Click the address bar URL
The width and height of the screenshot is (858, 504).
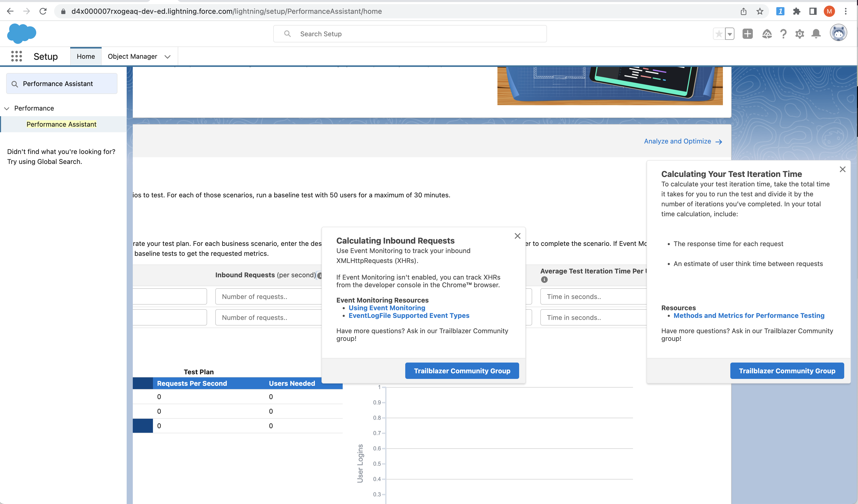pos(227,11)
